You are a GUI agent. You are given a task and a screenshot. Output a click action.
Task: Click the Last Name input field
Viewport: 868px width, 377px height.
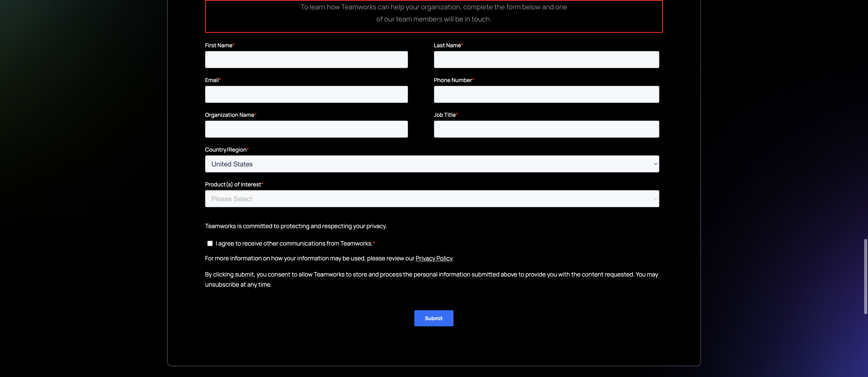(546, 60)
